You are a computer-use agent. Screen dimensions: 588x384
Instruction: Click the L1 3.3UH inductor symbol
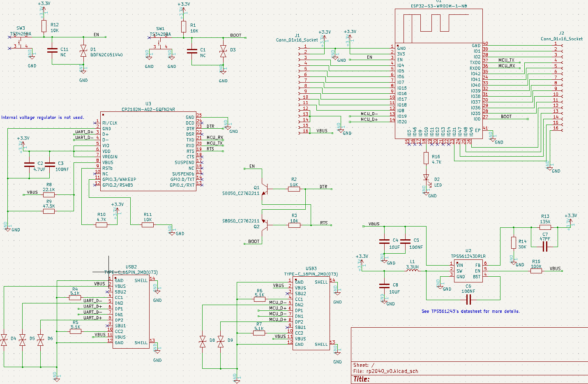[x=412, y=271]
